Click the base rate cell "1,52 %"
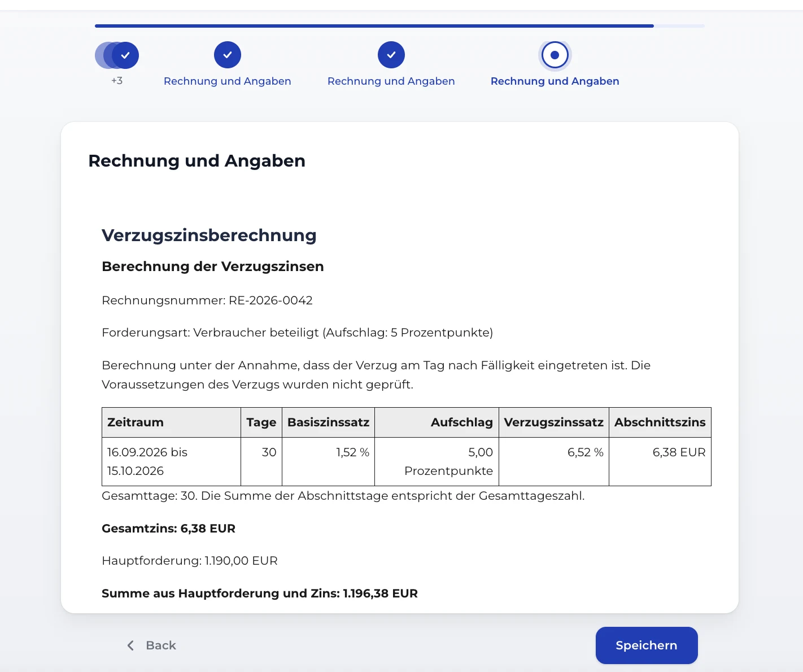This screenshot has height=672, width=803. tap(329, 461)
